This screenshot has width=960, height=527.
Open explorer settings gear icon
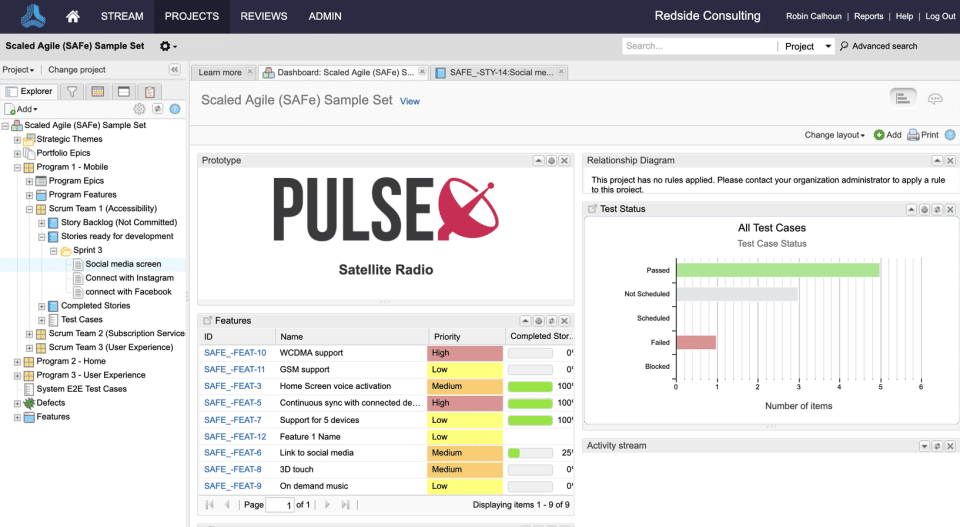(x=140, y=109)
